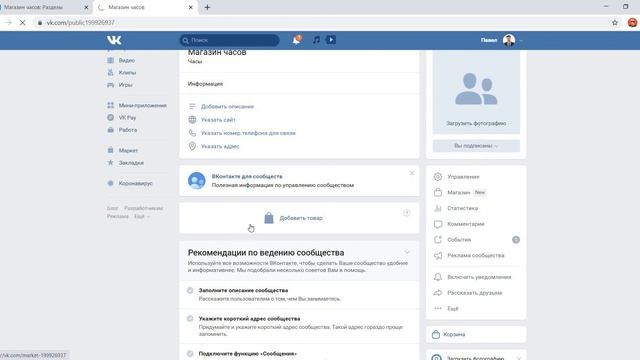Click the help badge next to События
Image resolution: width=640 pixels, height=360 pixels.
point(516,240)
